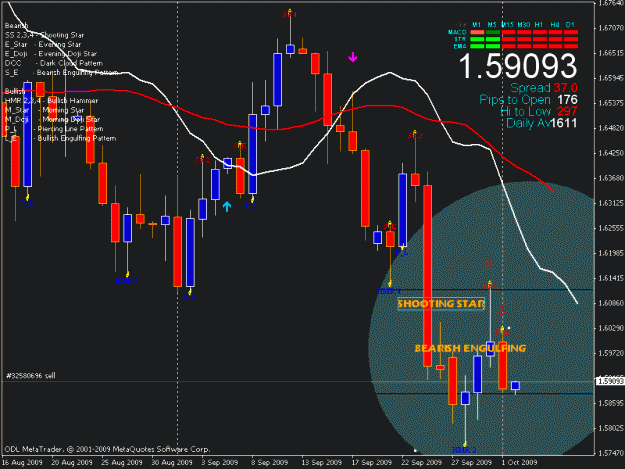Screen dimensions: 625x469
Task: Click the STR D1 red block
Action: point(571,39)
